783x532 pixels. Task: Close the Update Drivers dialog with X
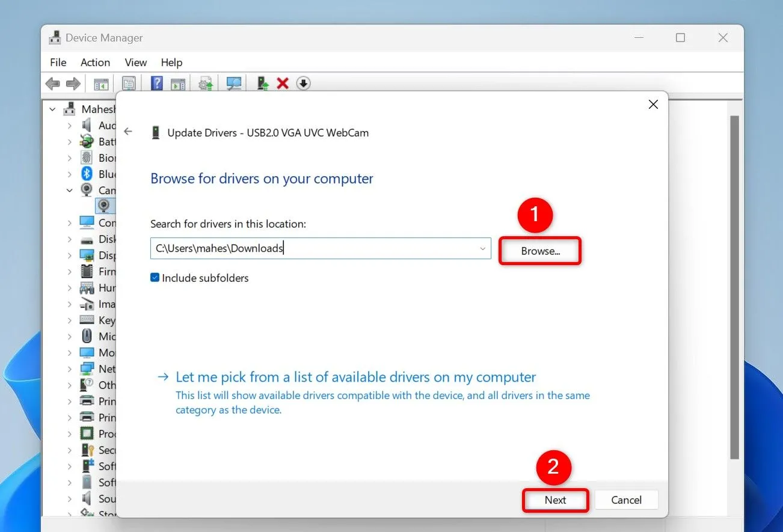point(653,105)
